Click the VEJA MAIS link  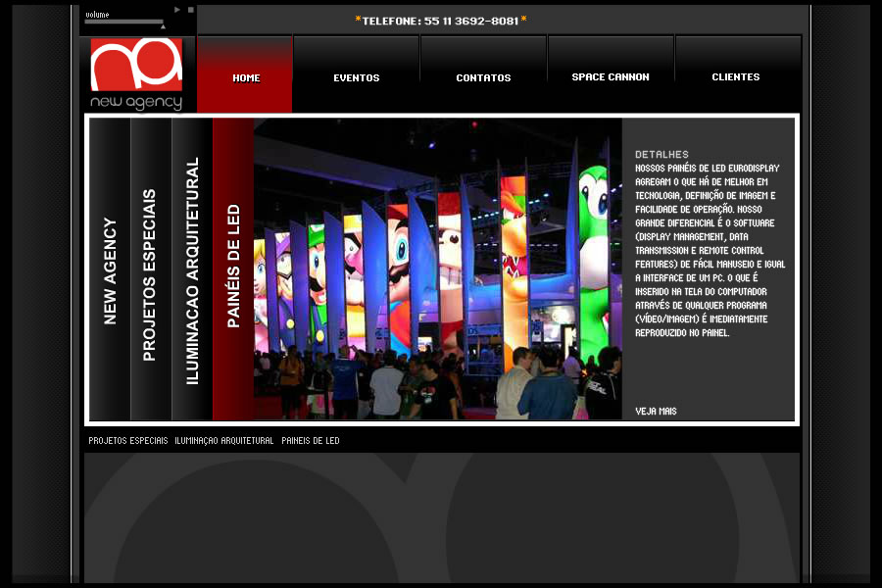click(656, 412)
